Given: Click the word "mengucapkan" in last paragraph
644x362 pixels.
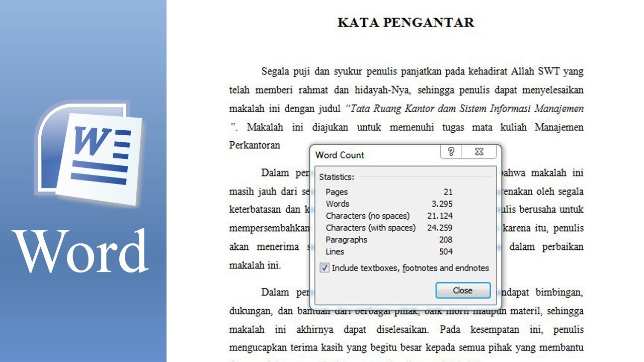Looking at the screenshot, I should (258, 348).
